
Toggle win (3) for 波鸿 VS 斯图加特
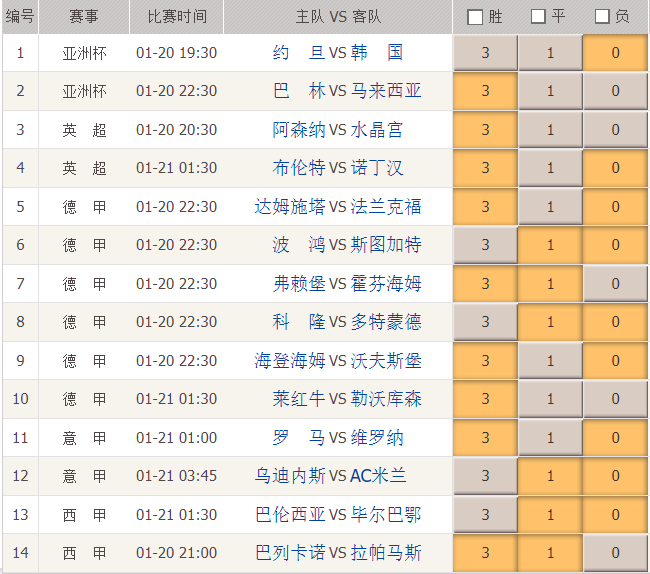485,245
